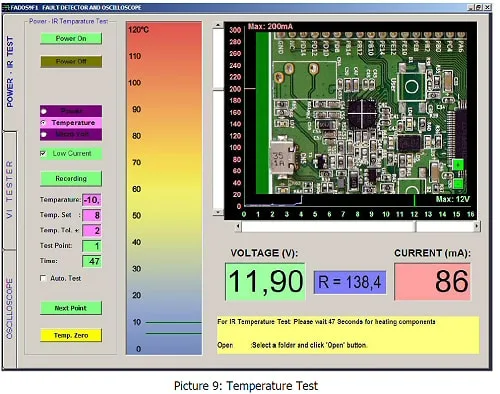
Task: Click the green plus button on board image
Action: [x=458, y=165]
